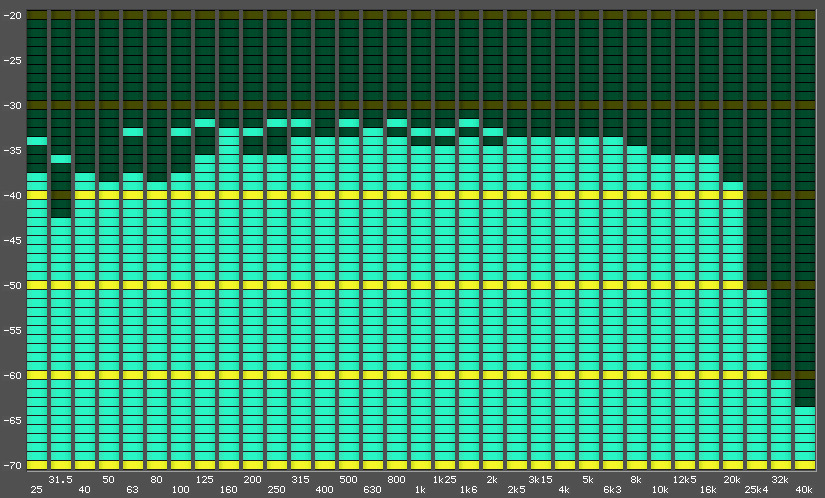Pick the '6k3' frequency label
This screenshot has width=825, height=498.
tap(612, 490)
